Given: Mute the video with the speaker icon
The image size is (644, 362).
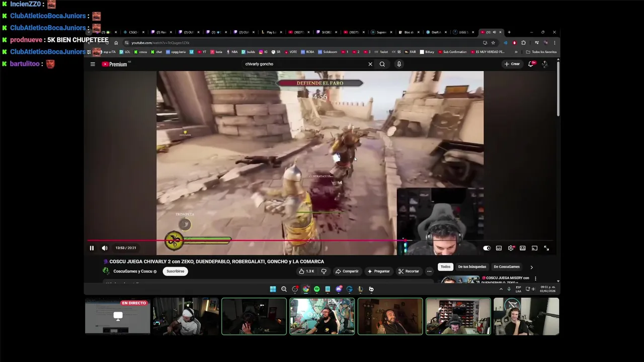Looking at the screenshot, I should tap(105, 248).
